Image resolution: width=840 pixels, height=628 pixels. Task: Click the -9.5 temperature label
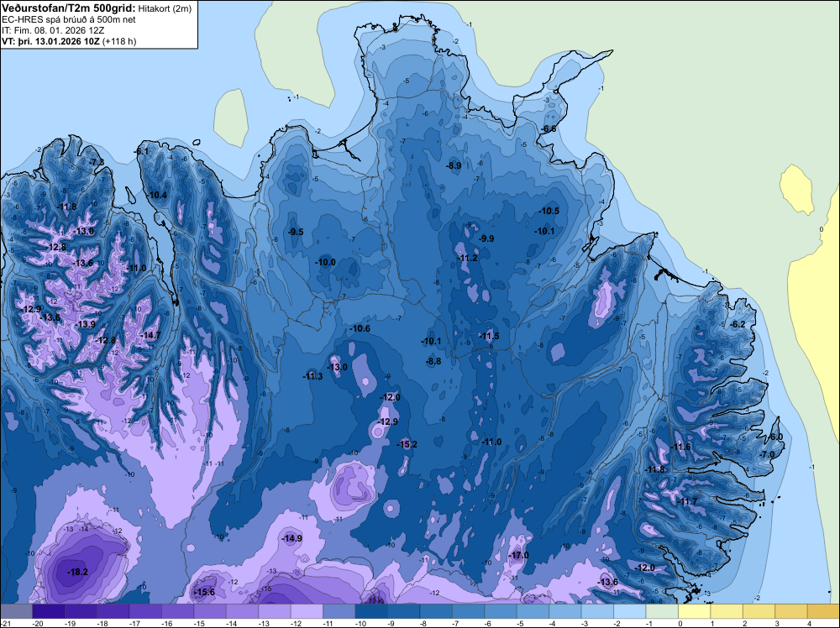[296, 232]
